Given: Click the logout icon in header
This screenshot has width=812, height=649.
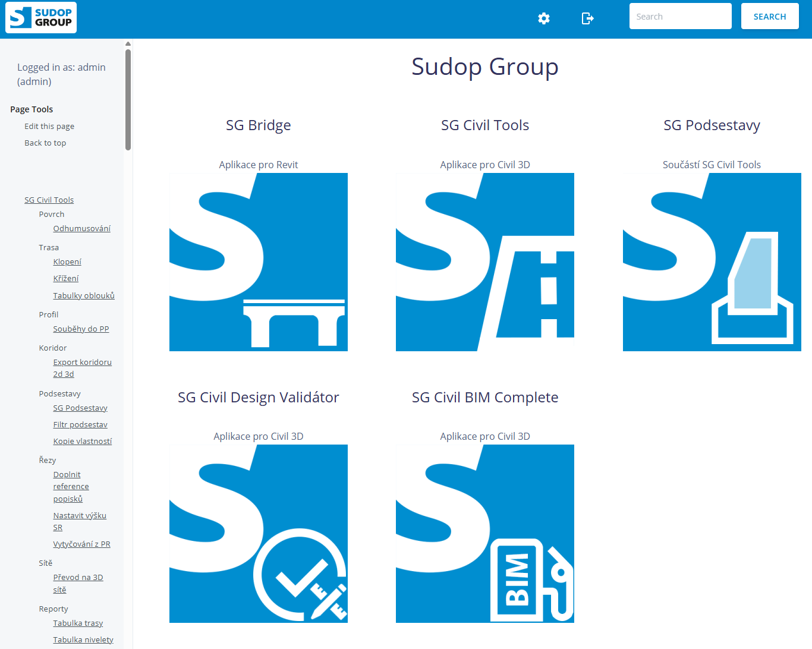Looking at the screenshot, I should tap(587, 18).
